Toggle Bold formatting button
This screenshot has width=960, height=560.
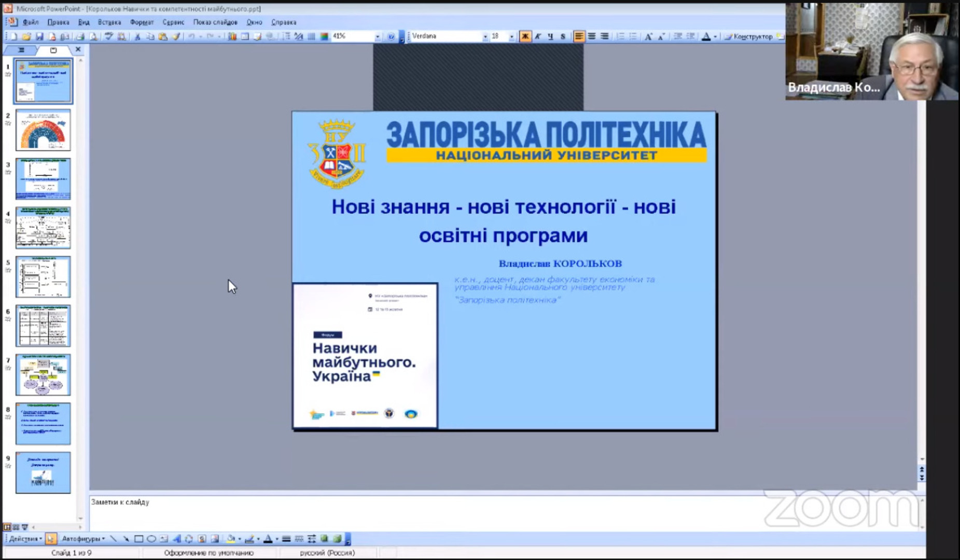525,36
